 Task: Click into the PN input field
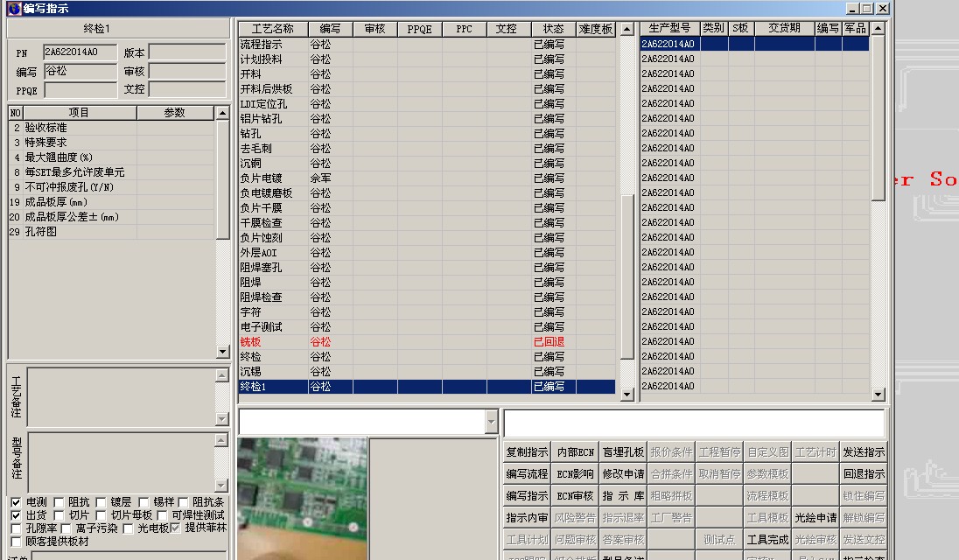tap(80, 52)
